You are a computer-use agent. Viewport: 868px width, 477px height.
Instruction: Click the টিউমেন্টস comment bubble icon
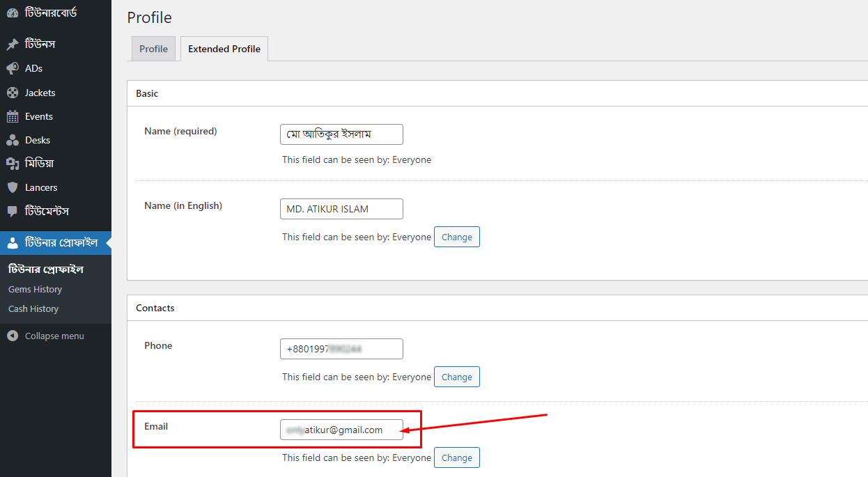[x=13, y=211]
